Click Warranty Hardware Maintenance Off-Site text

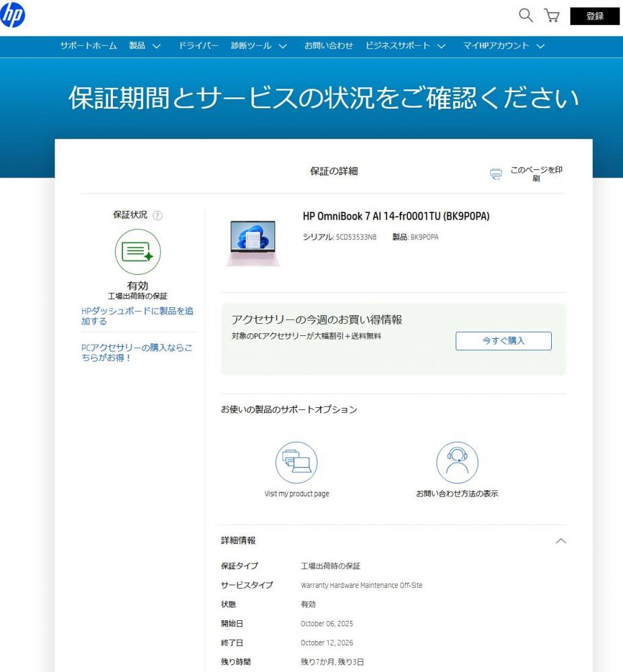point(362,585)
